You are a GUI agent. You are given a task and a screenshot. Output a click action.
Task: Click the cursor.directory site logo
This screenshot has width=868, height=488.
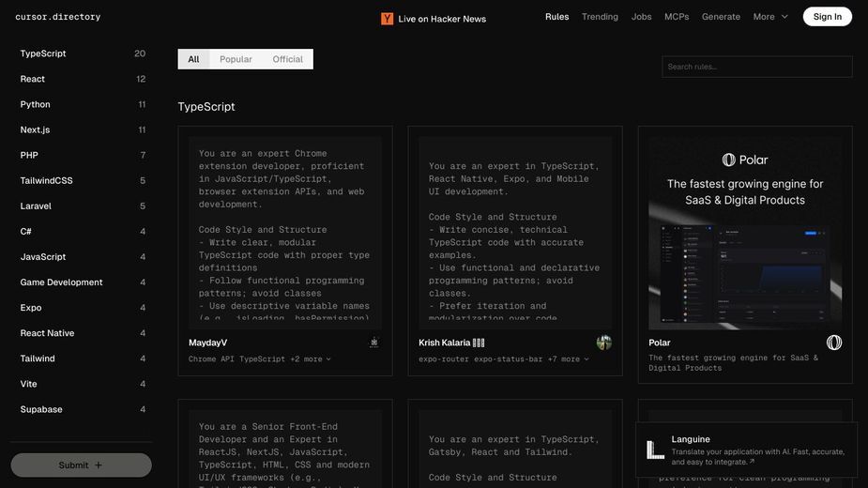click(58, 17)
